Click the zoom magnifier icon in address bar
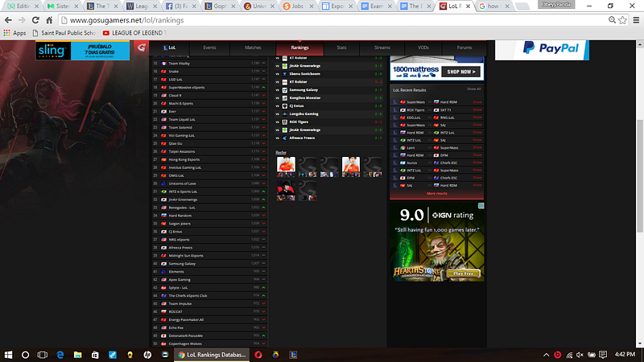Viewport: 644px width, 362px height. (x=612, y=20)
